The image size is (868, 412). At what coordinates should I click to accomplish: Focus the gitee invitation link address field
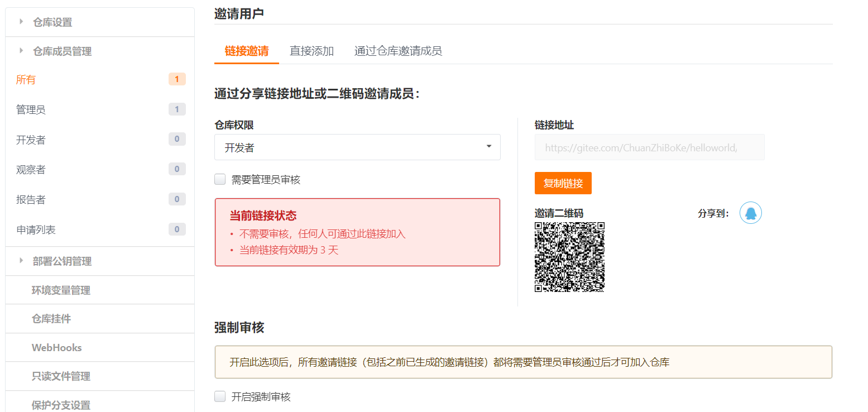(649, 147)
